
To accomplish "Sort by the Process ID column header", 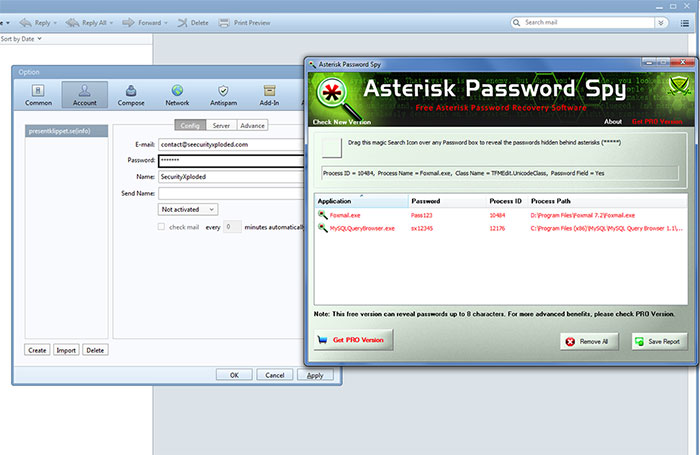I will (506, 201).
